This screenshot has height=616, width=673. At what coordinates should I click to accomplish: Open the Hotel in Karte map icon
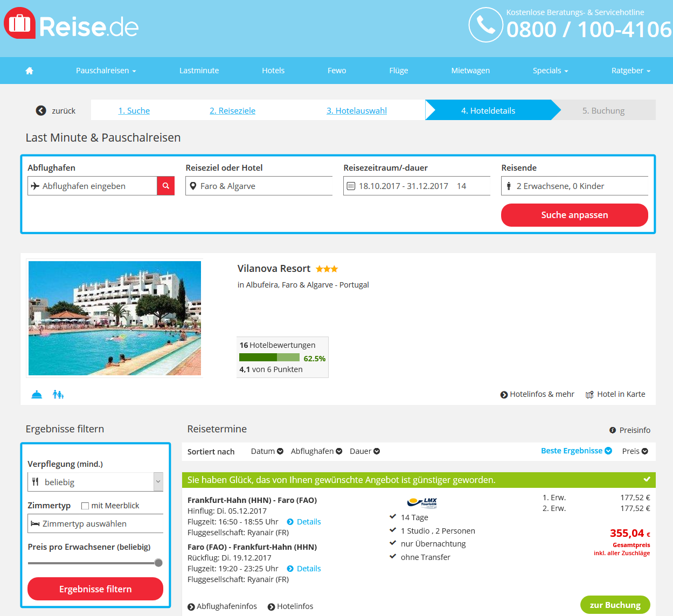click(x=589, y=395)
